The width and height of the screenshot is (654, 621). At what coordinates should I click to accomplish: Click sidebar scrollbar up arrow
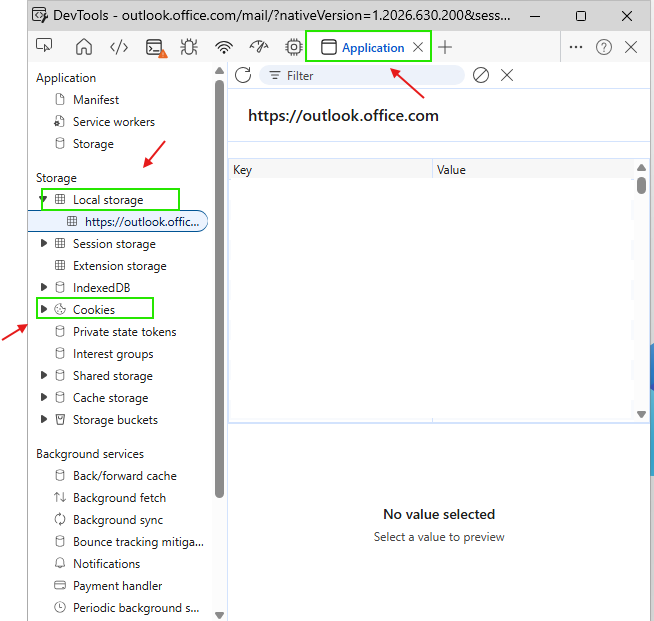click(x=219, y=71)
